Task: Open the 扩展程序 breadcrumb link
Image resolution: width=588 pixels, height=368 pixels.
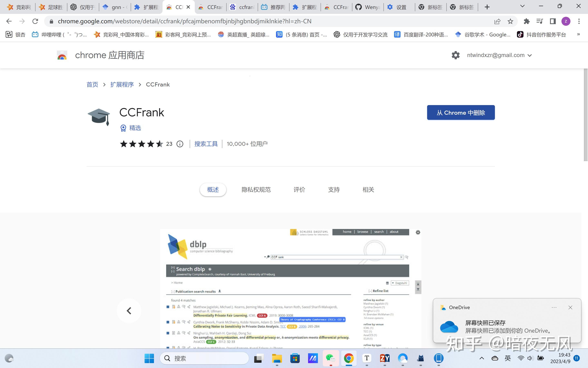Action: pyautogui.click(x=122, y=84)
